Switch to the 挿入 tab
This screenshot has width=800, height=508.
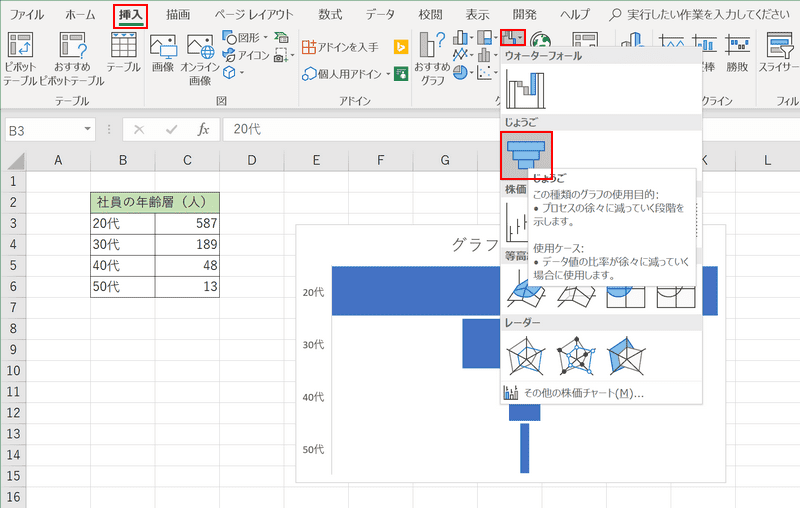coord(131,16)
